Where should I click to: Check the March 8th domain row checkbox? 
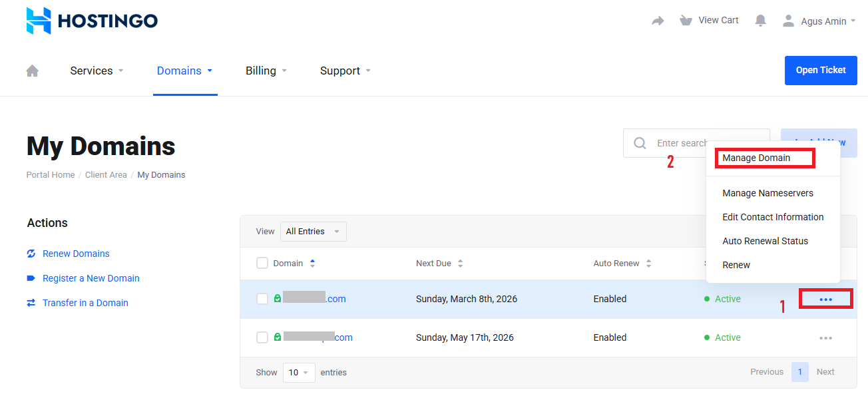(262, 299)
